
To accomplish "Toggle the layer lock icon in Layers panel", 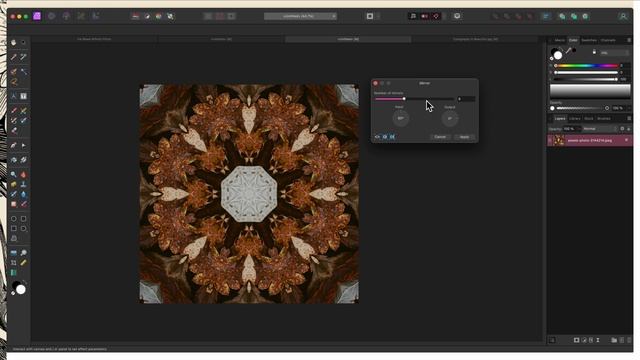I will coord(629,129).
